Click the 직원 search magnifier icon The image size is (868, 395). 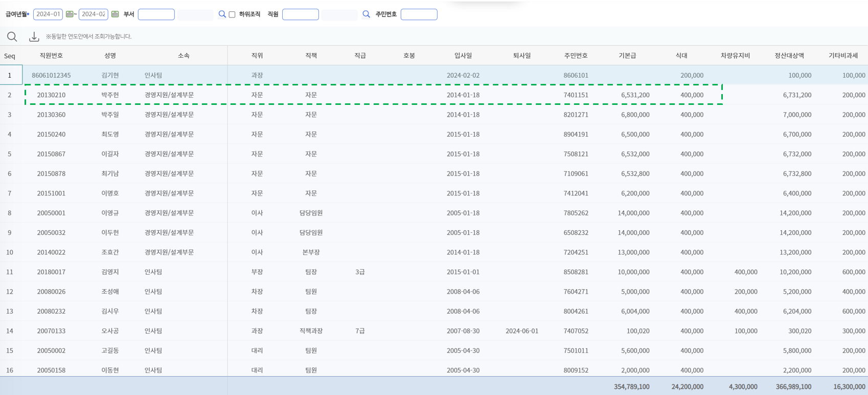[x=366, y=14]
